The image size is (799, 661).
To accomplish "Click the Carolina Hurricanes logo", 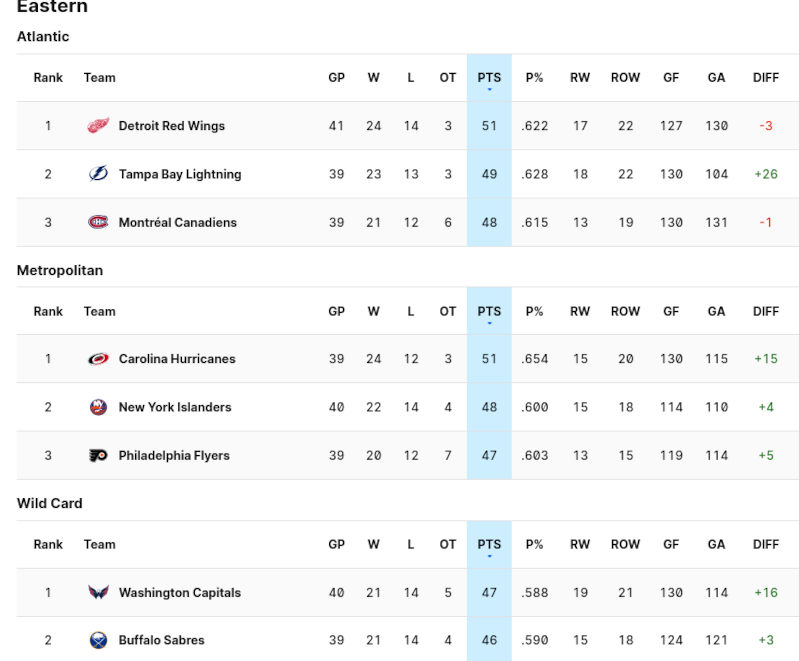I will pyautogui.click(x=97, y=359).
